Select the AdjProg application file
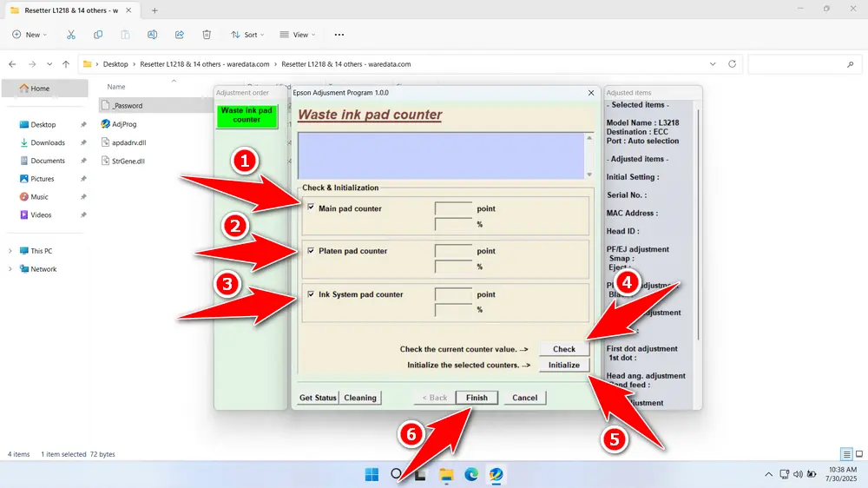Viewport: 868px width, 488px height. (x=124, y=124)
